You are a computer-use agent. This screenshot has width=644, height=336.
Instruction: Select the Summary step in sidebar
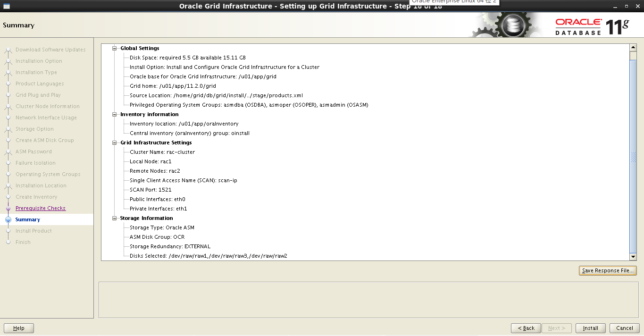coord(28,219)
